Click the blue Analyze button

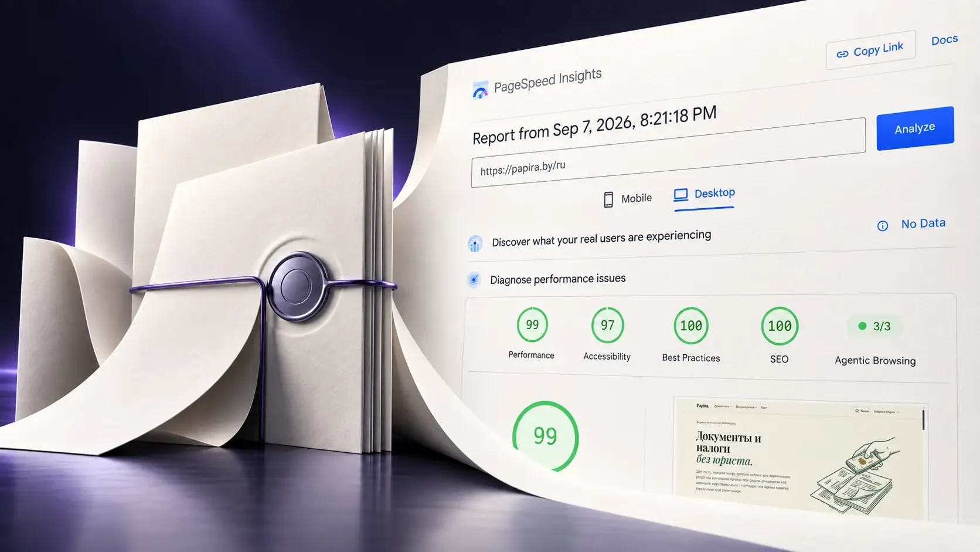click(915, 128)
